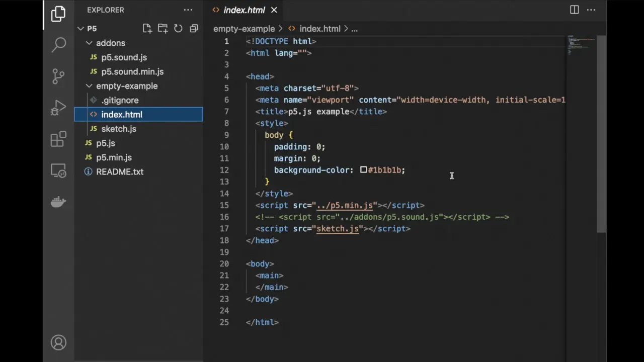
Task: Open the Remote Explorer view
Action: click(x=58, y=170)
